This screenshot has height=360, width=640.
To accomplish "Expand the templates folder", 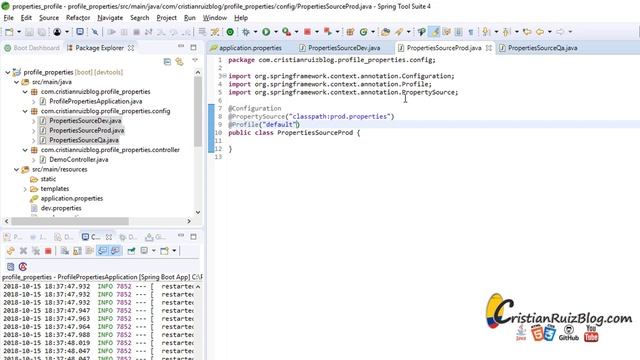I will pos(25,189).
